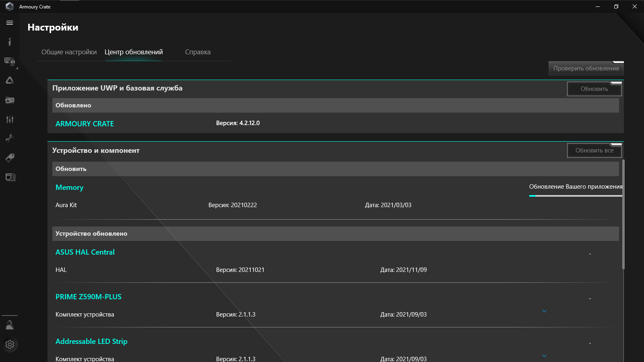Expand the Addressable LED Strip chevron
The height and width of the screenshot is (362, 644).
(544, 356)
